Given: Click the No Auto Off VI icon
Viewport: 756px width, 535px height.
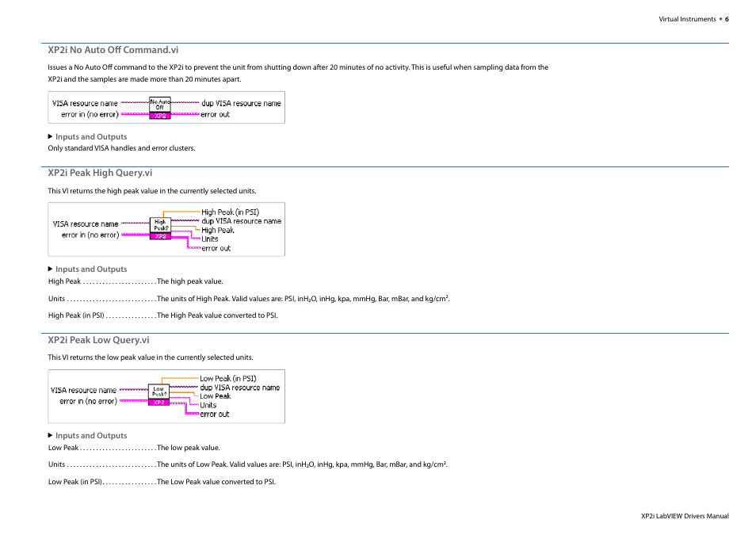Looking at the screenshot, I should (160, 108).
